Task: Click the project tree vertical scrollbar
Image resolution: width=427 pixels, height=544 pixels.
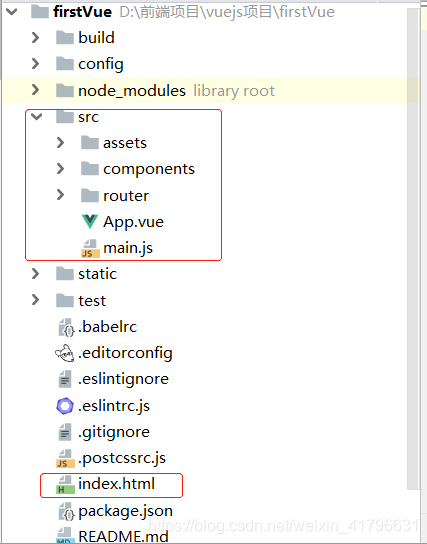Action: click(413, 248)
